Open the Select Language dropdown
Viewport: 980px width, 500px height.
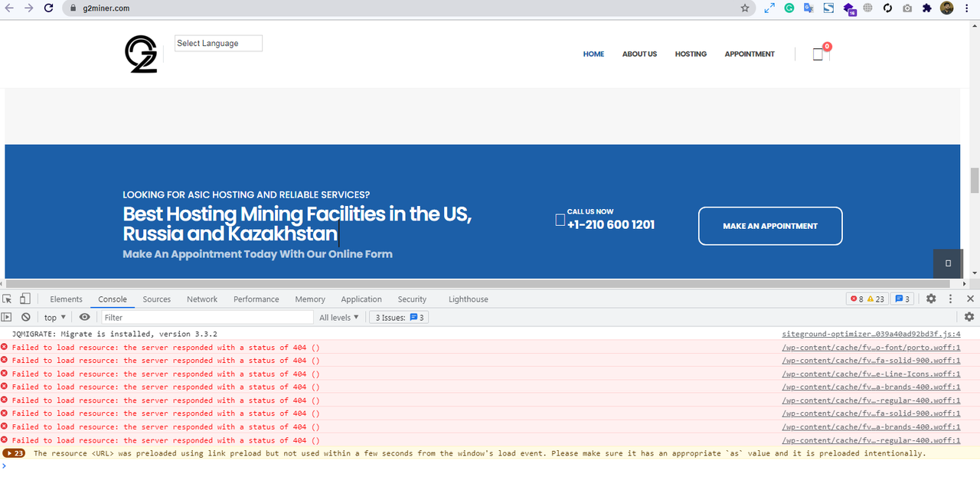coord(218,44)
